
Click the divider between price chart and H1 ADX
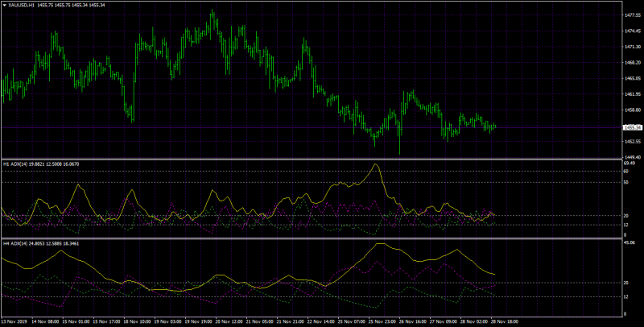click(x=312, y=159)
